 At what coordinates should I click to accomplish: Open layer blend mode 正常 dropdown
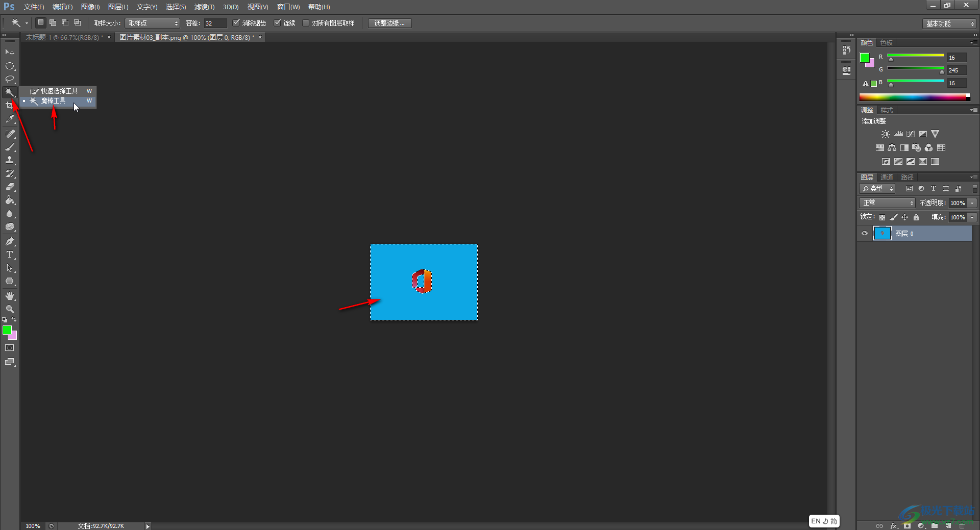888,203
